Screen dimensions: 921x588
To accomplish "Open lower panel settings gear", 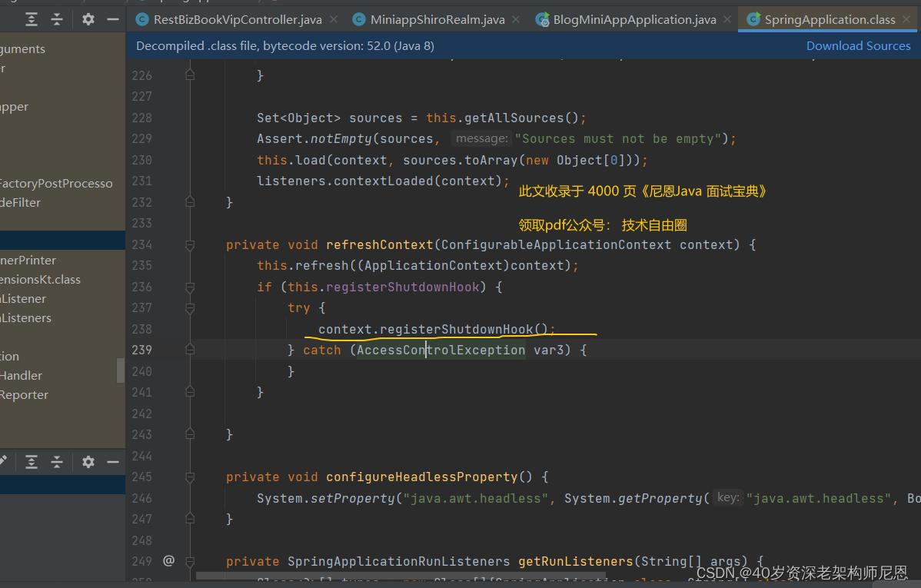I will click(88, 462).
